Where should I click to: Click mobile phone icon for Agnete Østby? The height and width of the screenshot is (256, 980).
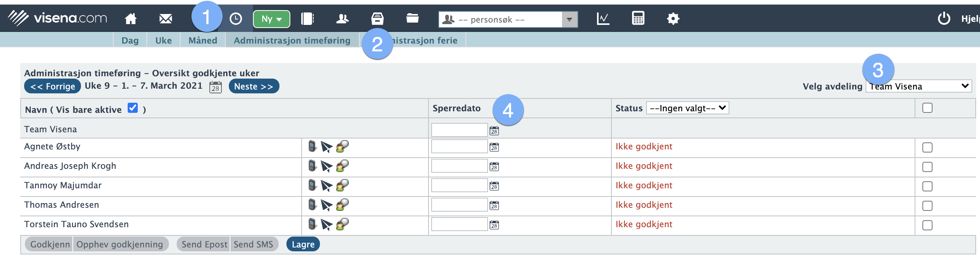coord(312,147)
